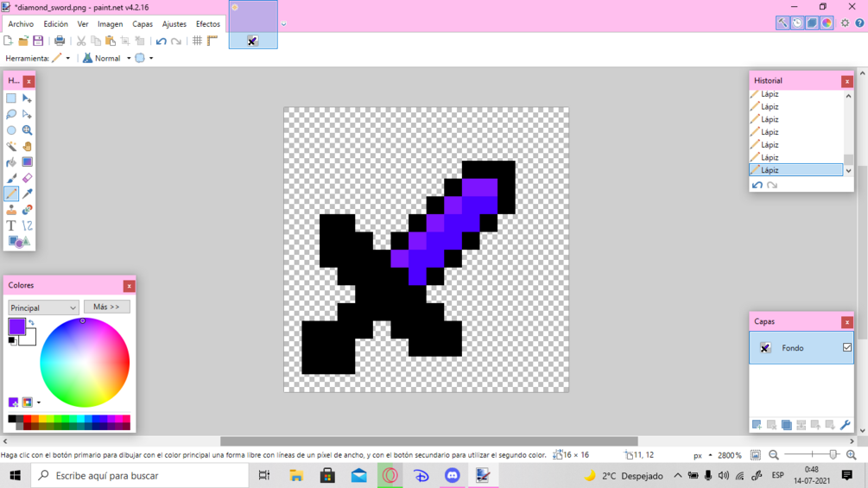Select the Move Selected Pixels tool
The height and width of the screenshot is (488, 868).
point(27,98)
